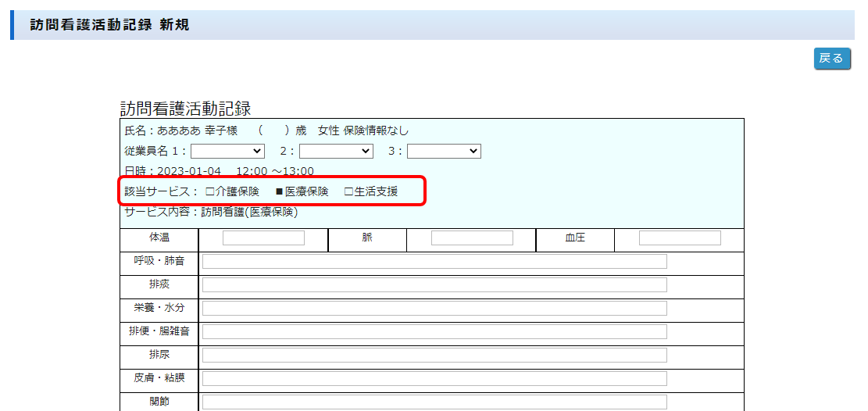Image resolution: width=868 pixels, height=411 pixels.
Task: Click the 皮膚・粘膜 text field
Action: [434, 379]
